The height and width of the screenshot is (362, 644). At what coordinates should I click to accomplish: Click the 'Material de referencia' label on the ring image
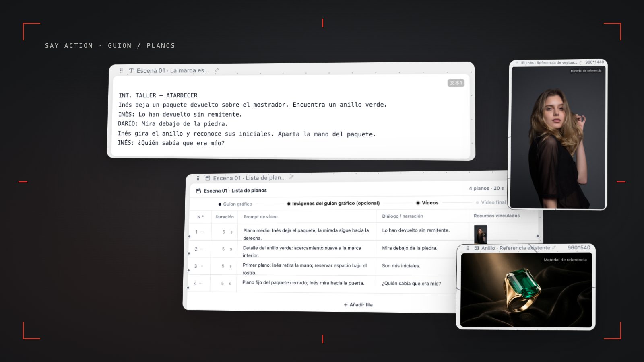pyautogui.click(x=565, y=260)
